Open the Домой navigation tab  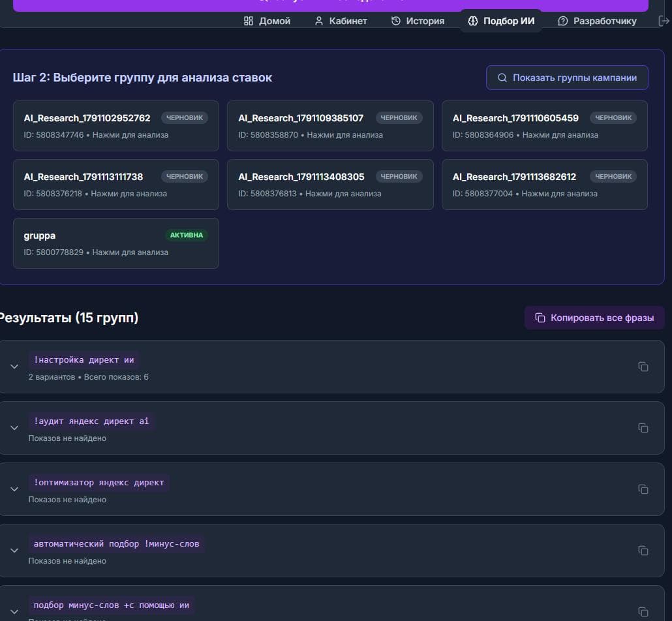[x=267, y=21]
